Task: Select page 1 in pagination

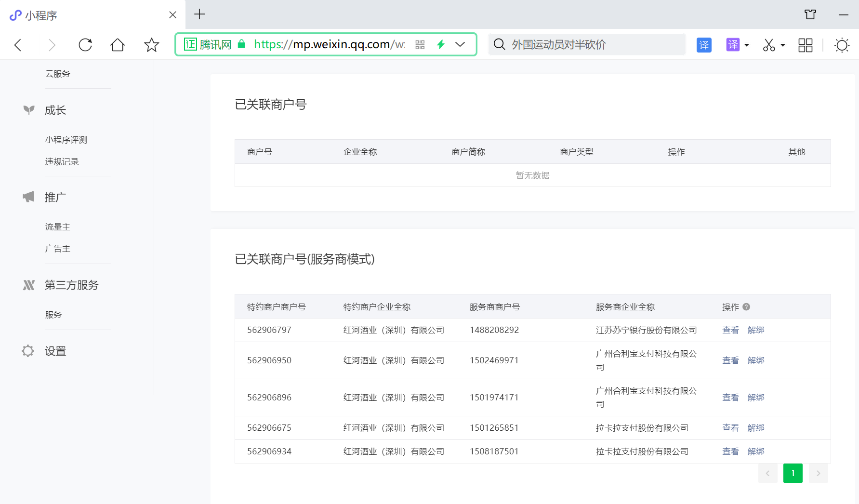Action: tap(793, 473)
